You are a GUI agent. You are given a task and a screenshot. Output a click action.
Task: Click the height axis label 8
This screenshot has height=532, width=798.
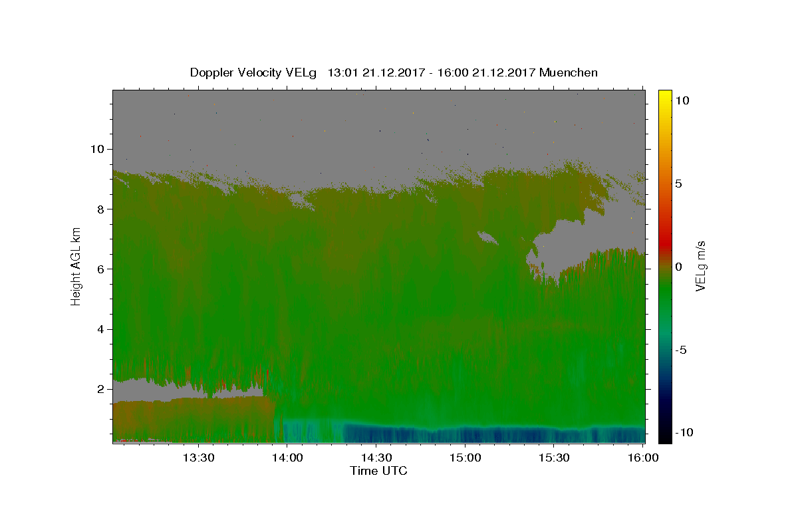102,209
